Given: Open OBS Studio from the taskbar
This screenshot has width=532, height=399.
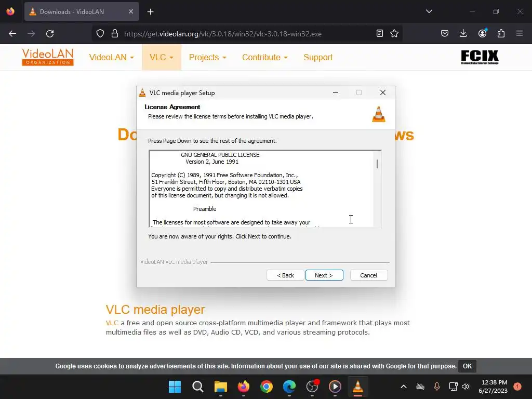Looking at the screenshot, I should (312, 387).
